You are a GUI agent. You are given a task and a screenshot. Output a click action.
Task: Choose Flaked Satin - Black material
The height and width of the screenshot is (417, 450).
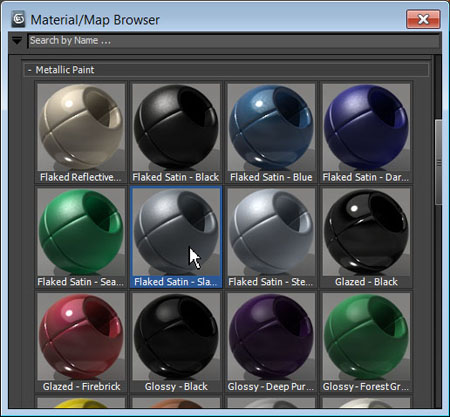176,133
